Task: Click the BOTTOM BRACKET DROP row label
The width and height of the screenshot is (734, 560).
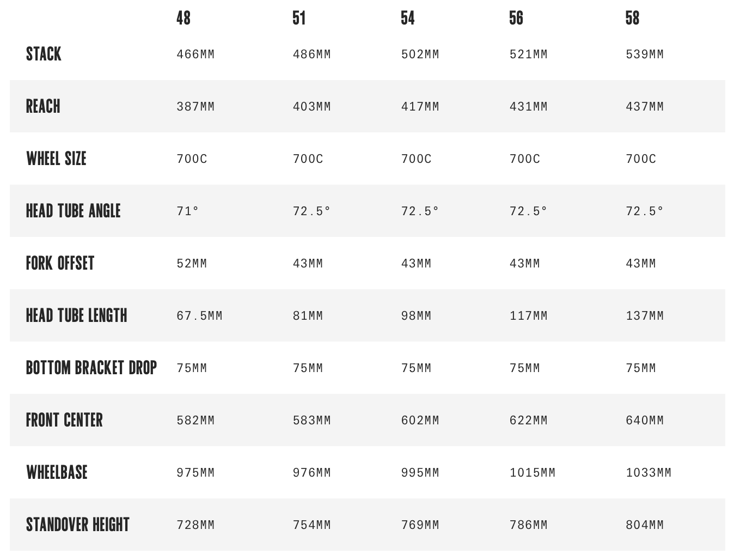Action: [x=91, y=368]
